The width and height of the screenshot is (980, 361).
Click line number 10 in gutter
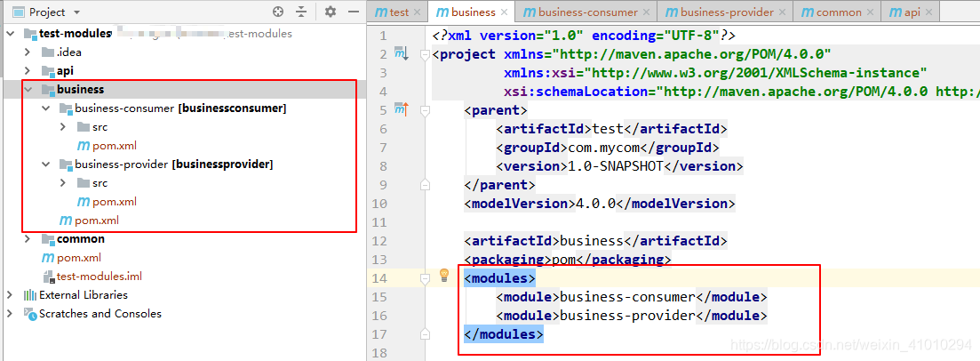(x=379, y=204)
